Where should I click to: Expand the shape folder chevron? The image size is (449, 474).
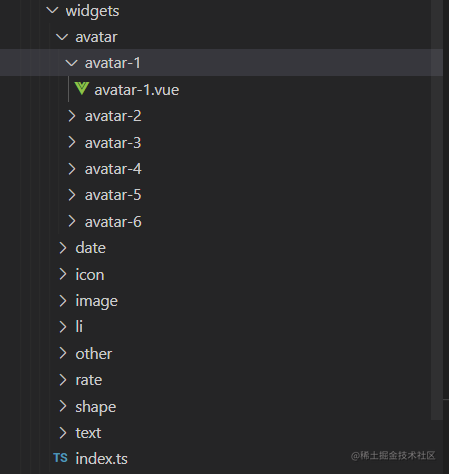(x=63, y=406)
